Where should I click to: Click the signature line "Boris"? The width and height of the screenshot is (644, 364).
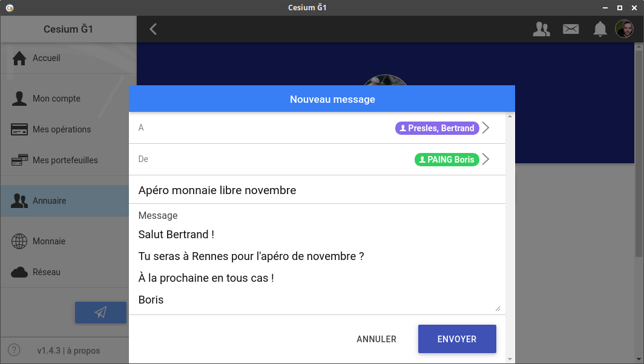[x=151, y=299]
